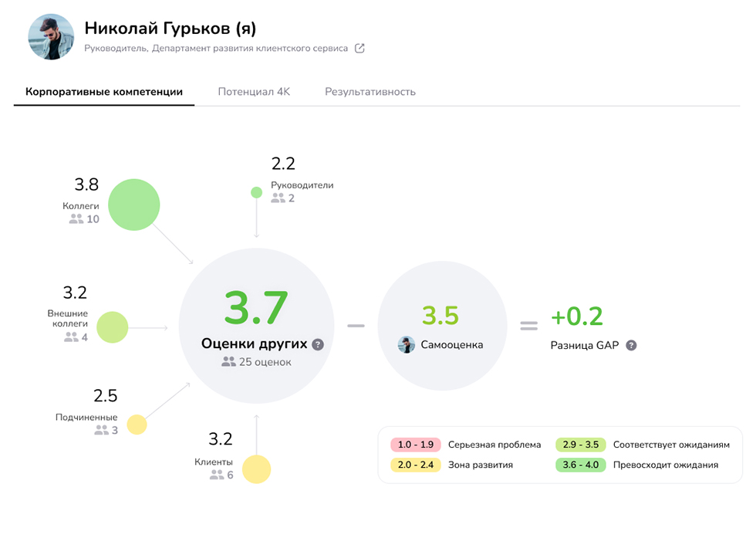The height and width of the screenshot is (555, 756).
Task: Select the large green Коллеги bubble
Action: click(133, 205)
